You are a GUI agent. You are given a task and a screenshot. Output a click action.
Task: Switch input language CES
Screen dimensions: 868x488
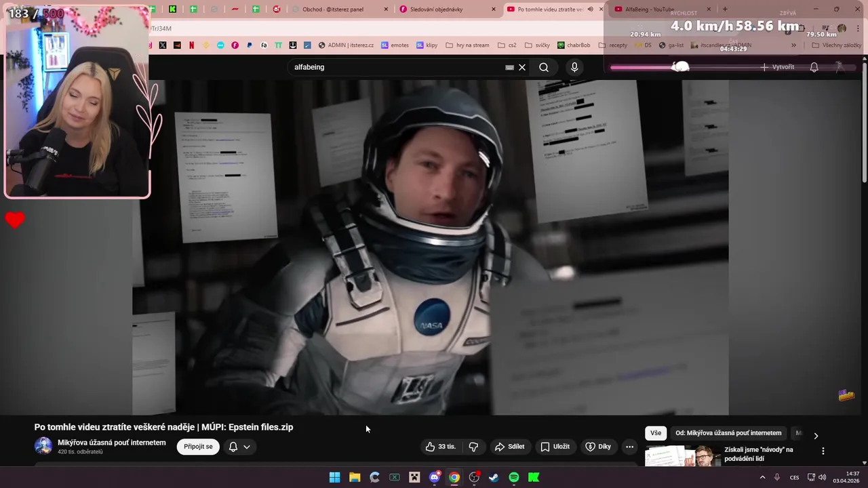click(x=794, y=477)
